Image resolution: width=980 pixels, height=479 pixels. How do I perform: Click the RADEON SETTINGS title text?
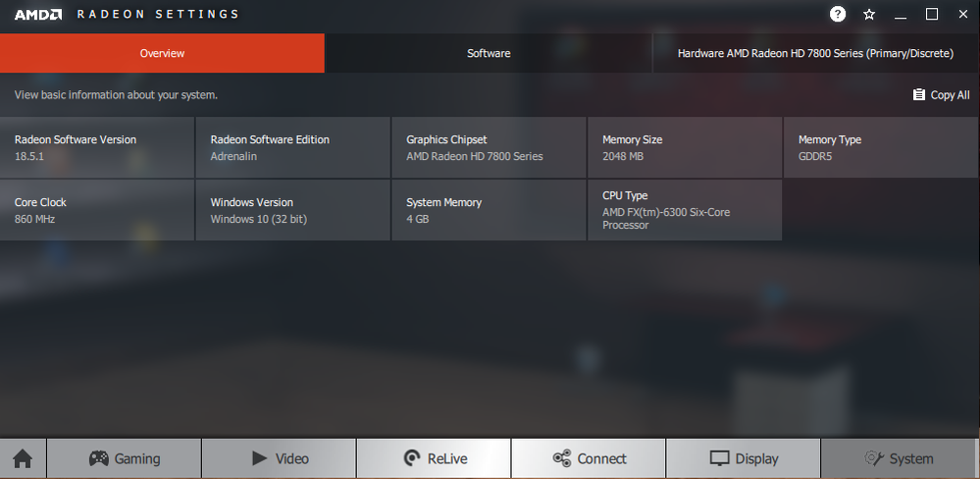158,14
